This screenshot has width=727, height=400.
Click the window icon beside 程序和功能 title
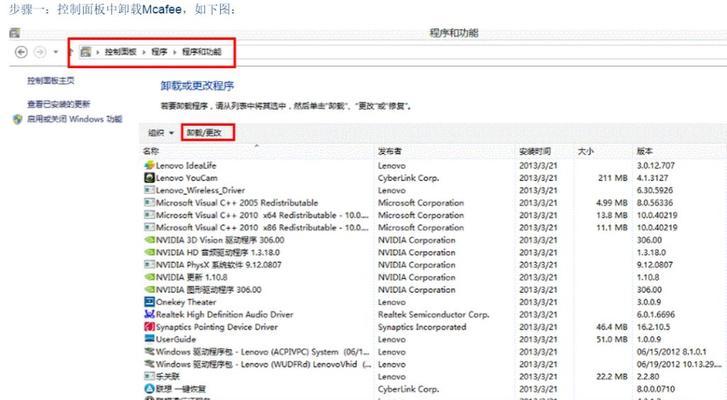[14, 33]
